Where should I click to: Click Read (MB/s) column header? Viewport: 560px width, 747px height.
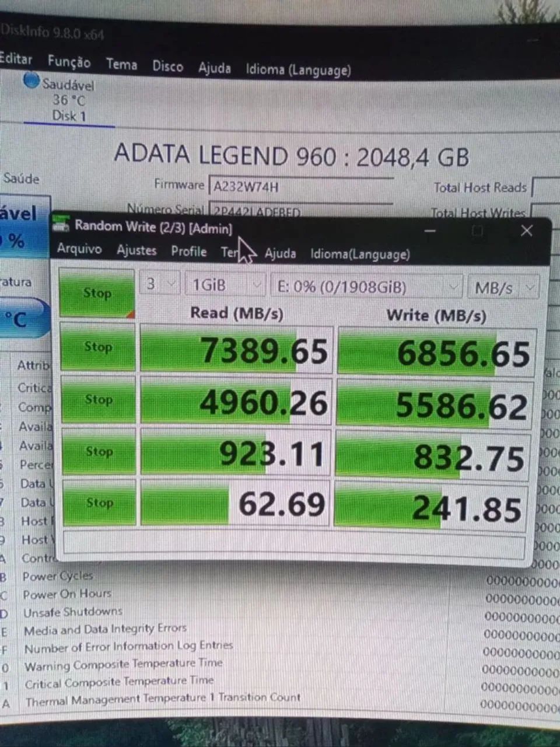pos(237,313)
